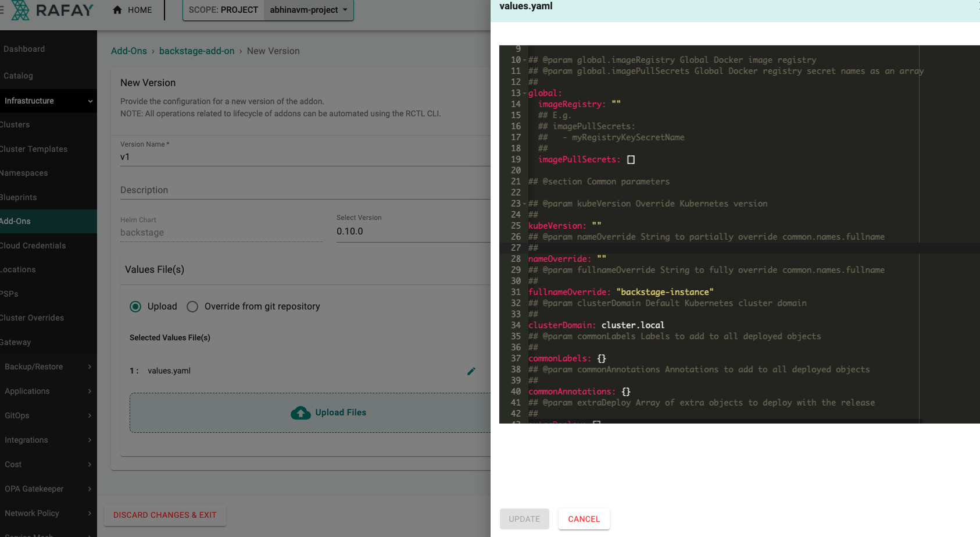Expand the Cost sidebar section
Viewport: 980px width, 537px height.
click(90, 464)
